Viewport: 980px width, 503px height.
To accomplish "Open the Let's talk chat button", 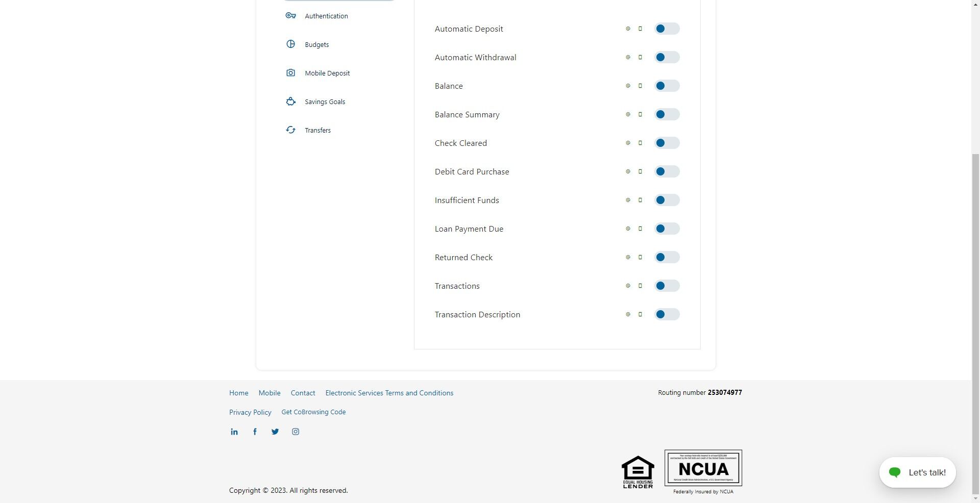I will tap(917, 472).
